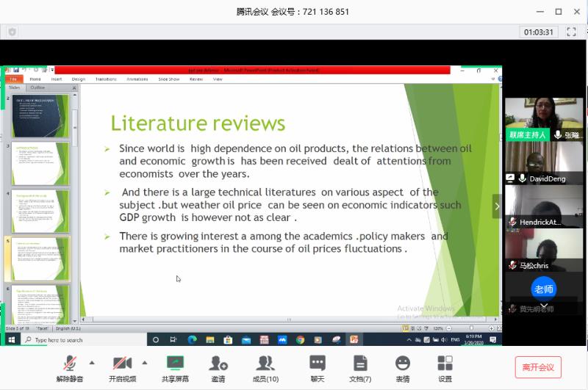This screenshot has height=390, width=588.
Task: Show hidden tray icons arrow
Action: tap(409, 340)
